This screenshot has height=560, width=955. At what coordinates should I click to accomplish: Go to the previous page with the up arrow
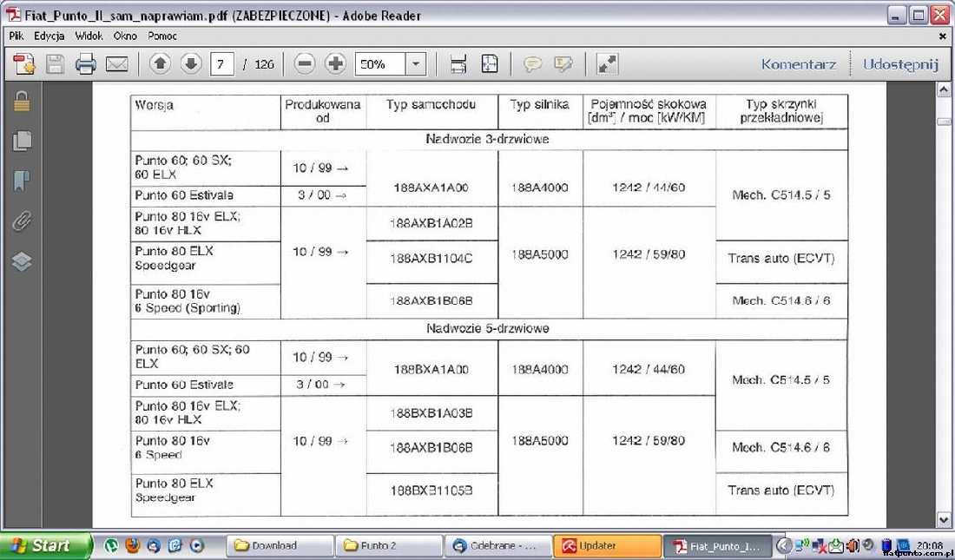click(x=160, y=63)
